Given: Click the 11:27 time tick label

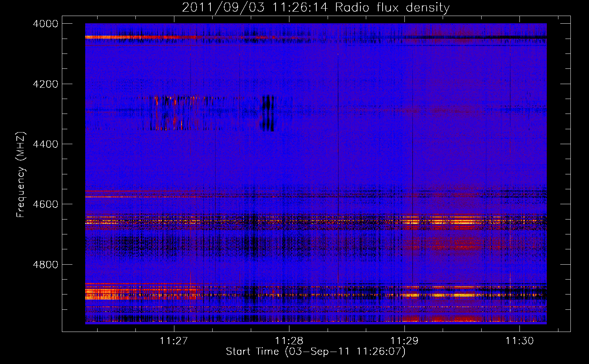Looking at the screenshot, I should [174, 341].
